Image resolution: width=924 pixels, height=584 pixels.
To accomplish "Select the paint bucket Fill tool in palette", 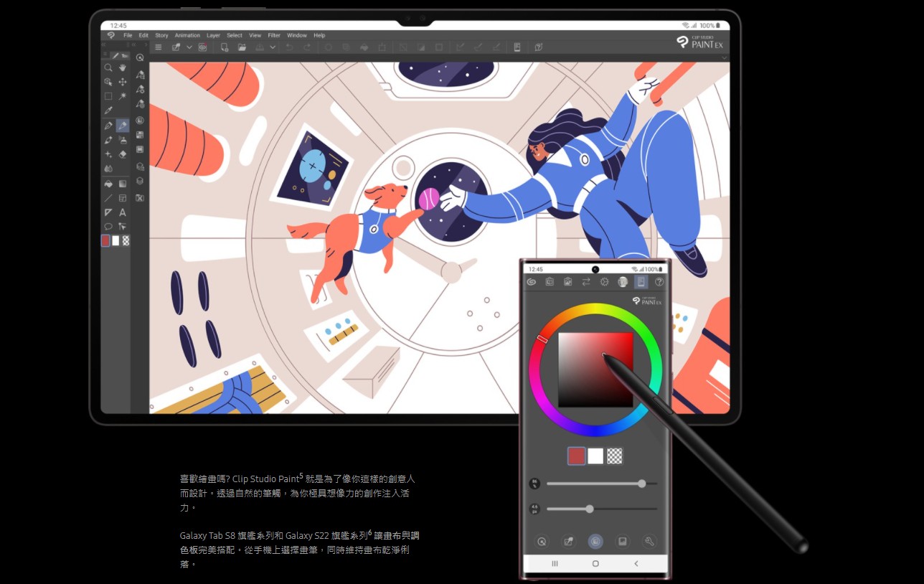I will click(108, 184).
